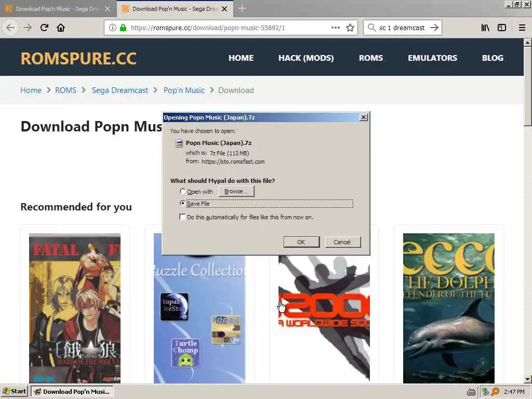Confirm the download with the OK button
The width and height of the screenshot is (532, 399).
click(x=301, y=242)
